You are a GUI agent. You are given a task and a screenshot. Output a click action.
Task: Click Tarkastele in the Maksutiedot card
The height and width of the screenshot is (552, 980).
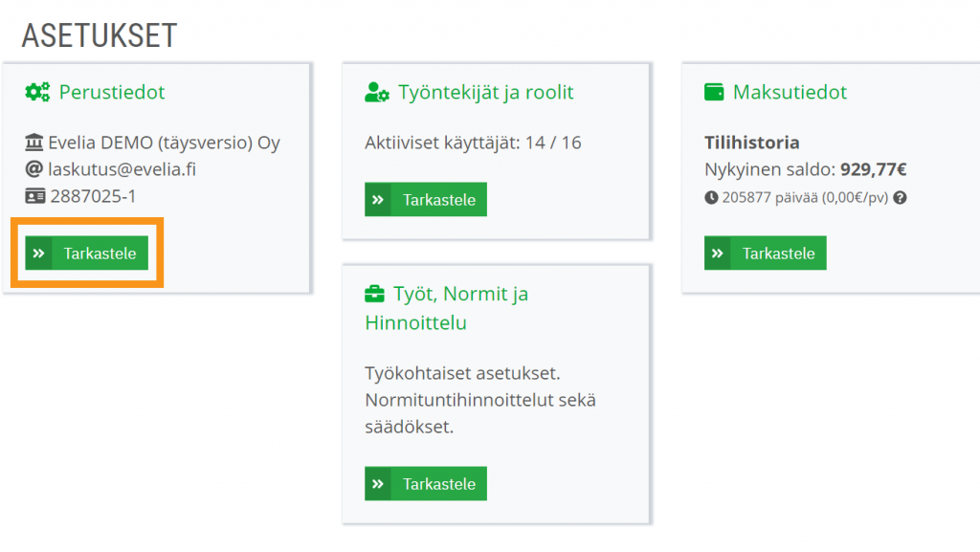pos(765,253)
